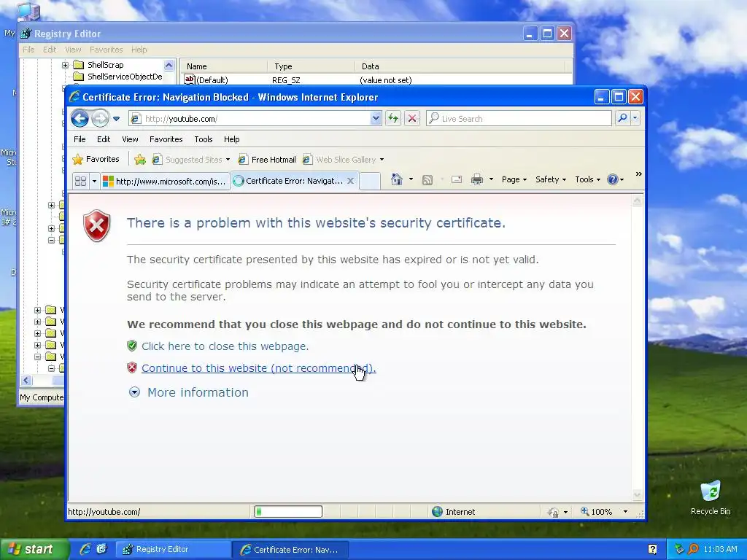The width and height of the screenshot is (747, 560).
Task: Expand the ShellScrap key in Registry Editor
Action: 65,65
